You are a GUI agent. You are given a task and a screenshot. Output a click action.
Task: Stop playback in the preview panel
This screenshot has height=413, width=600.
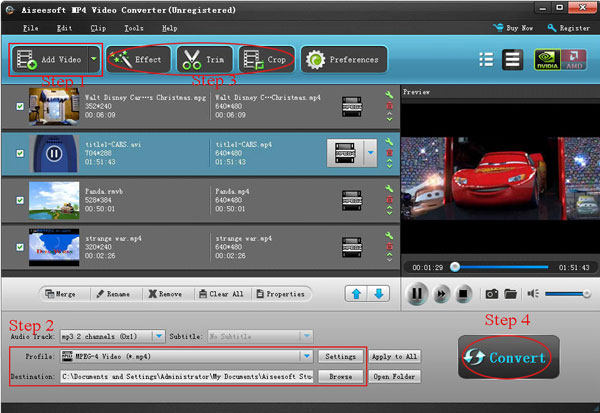coord(462,294)
